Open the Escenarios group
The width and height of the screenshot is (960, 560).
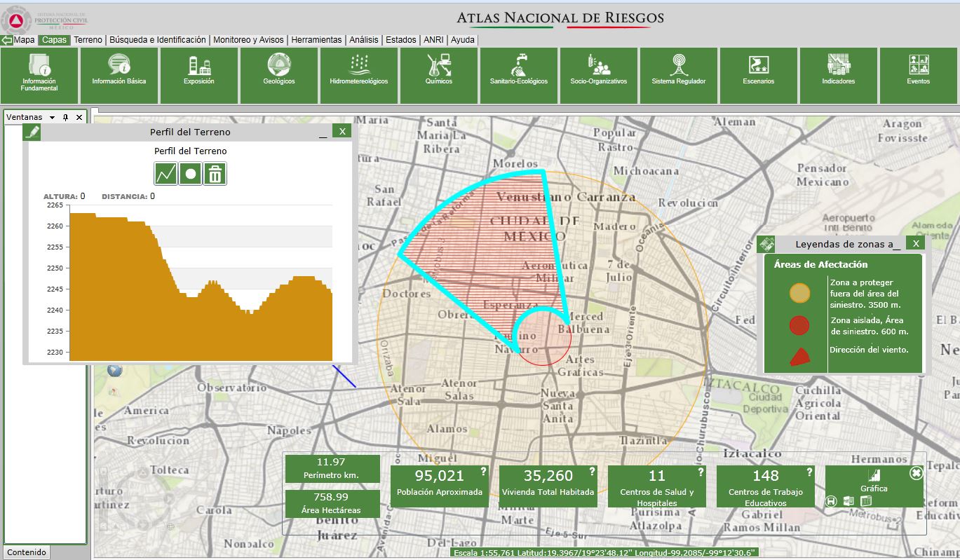pyautogui.click(x=759, y=76)
